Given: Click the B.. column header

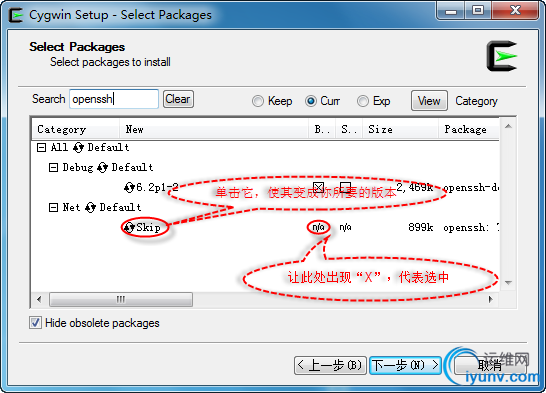Looking at the screenshot, I should pyautogui.click(x=322, y=129).
